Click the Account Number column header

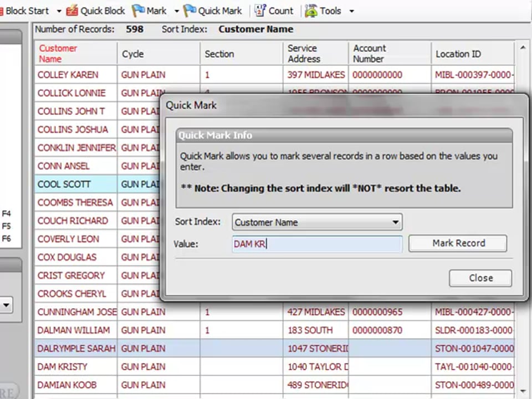(x=390, y=53)
